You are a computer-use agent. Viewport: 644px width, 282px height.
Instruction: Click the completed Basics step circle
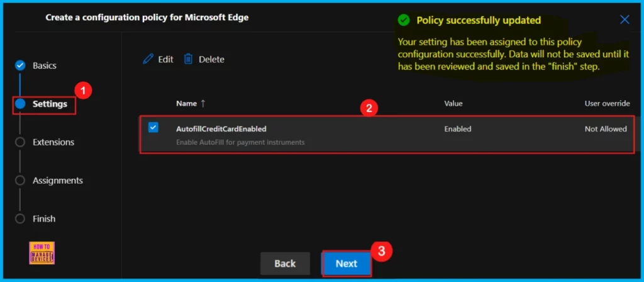[20, 65]
